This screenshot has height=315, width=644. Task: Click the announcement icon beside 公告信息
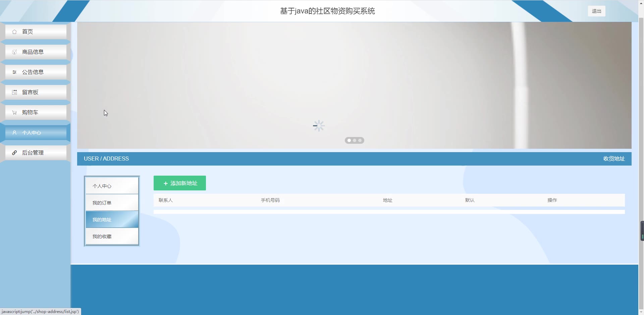coord(14,72)
